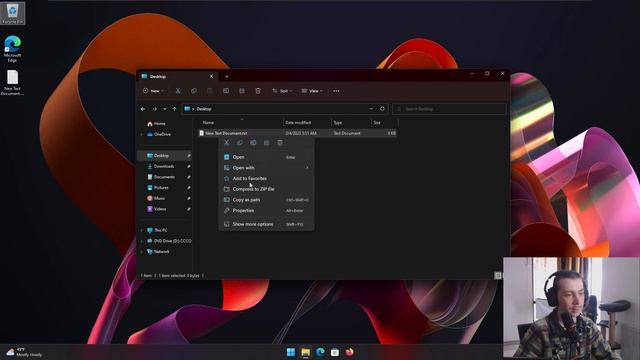Expand the Network tree node
This screenshot has width=640, height=360.
[x=142, y=251]
